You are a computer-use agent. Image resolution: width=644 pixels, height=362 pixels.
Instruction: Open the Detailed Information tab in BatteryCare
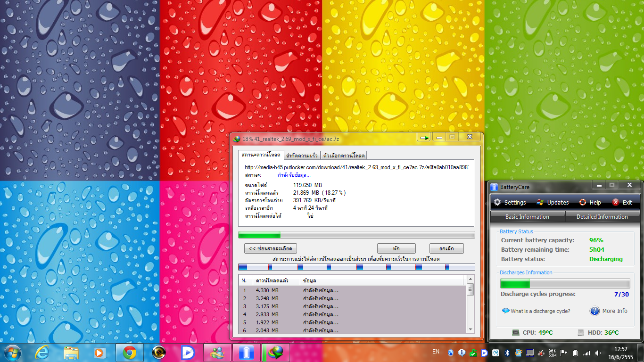pyautogui.click(x=602, y=217)
